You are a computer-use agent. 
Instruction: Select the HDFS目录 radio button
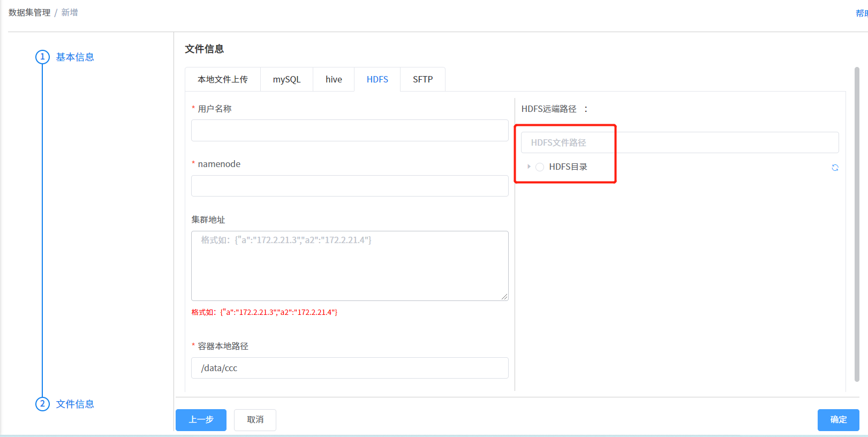[x=540, y=167]
